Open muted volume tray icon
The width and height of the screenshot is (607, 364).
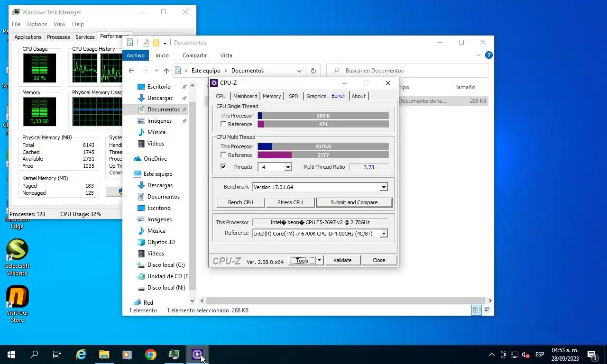pyautogui.click(x=525, y=355)
